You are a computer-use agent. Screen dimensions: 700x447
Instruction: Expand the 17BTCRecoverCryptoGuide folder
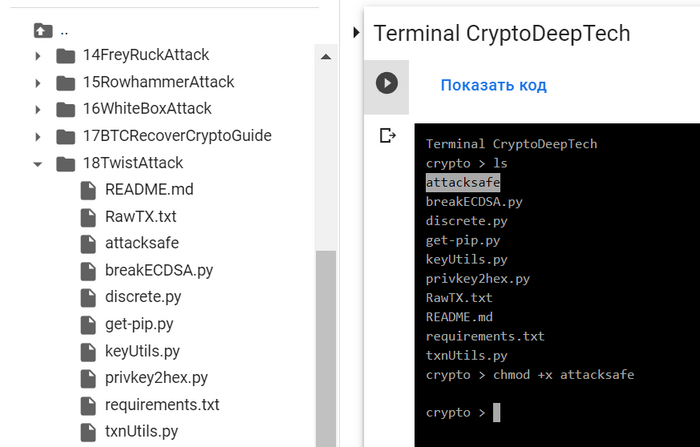pos(38,136)
